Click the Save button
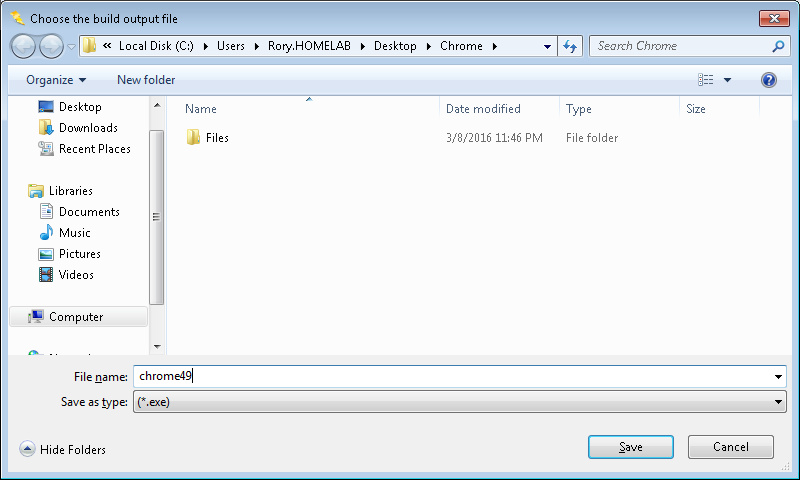This screenshot has height=480, width=800. click(631, 447)
